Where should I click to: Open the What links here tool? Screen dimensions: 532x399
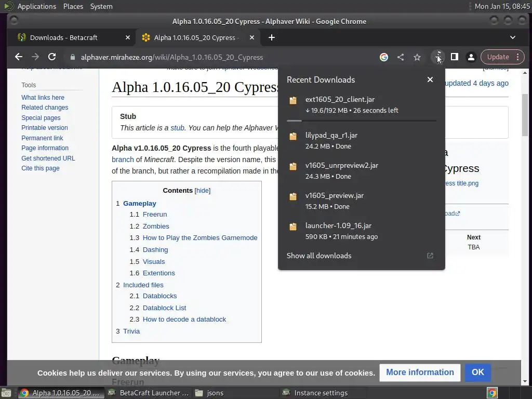tap(43, 97)
